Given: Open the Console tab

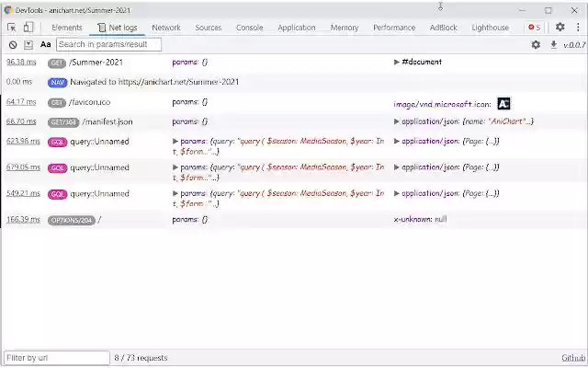Looking at the screenshot, I should point(249,28).
